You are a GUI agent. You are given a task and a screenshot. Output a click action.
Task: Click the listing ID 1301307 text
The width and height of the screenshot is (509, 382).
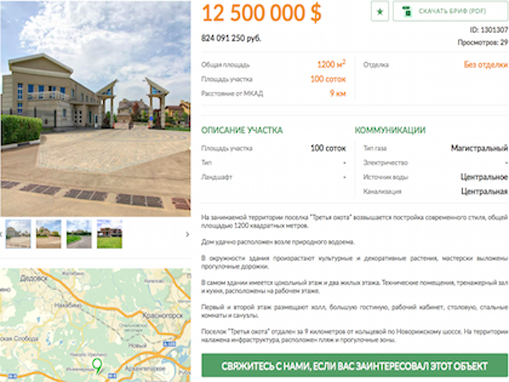point(489,30)
